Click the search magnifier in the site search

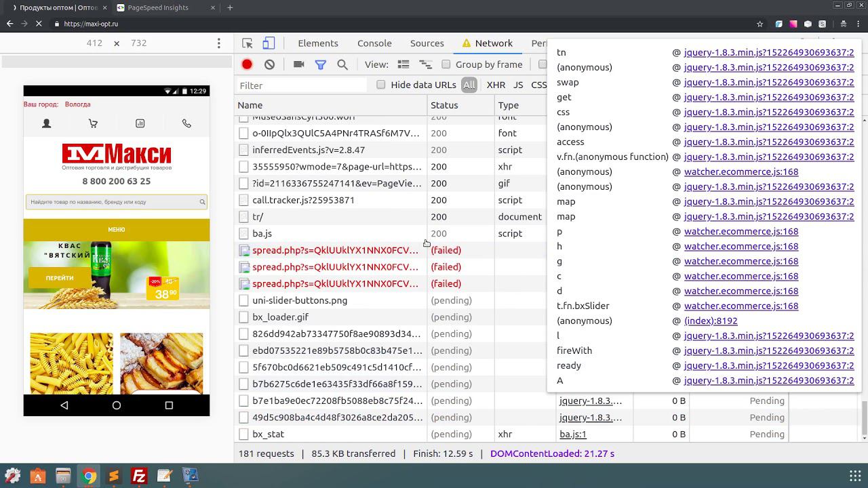(202, 202)
